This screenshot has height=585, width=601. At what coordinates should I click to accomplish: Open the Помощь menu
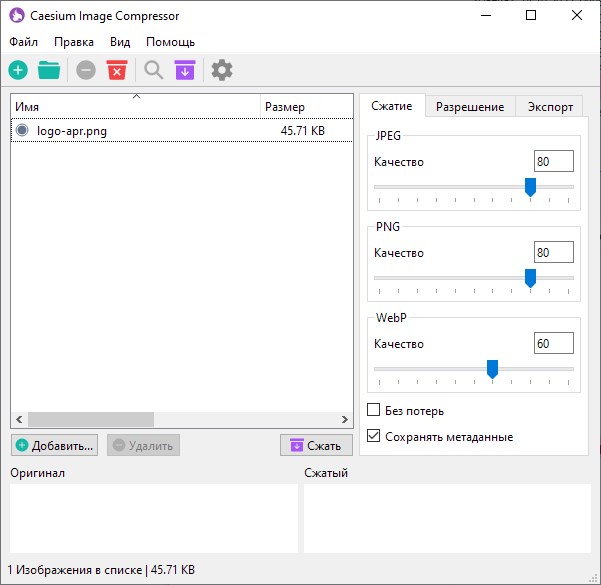(171, 42)
